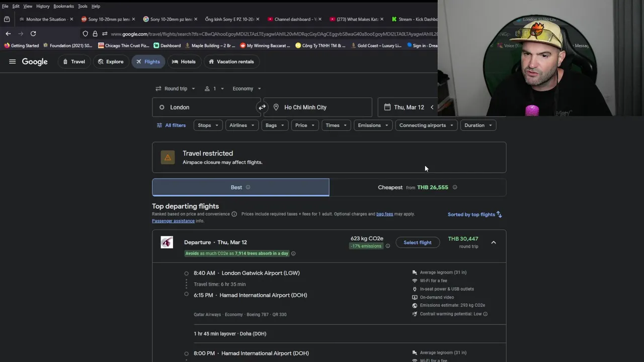Screen dimensions: 644x362
Task: Open the Emissions filter dropdown
Action: point(373,125)
